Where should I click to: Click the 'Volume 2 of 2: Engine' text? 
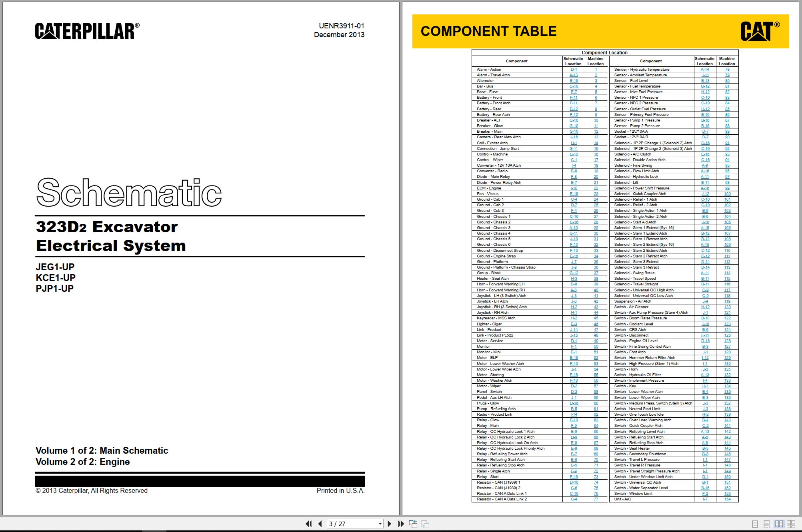click(82, 462)
